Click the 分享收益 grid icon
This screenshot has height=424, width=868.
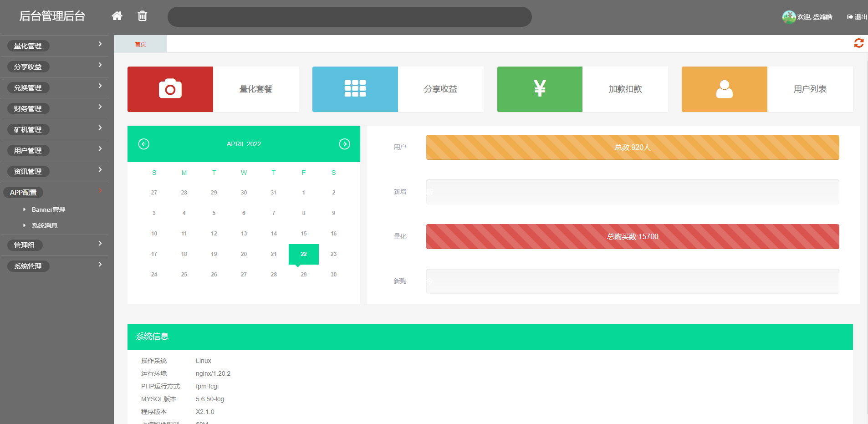point(355,89)
